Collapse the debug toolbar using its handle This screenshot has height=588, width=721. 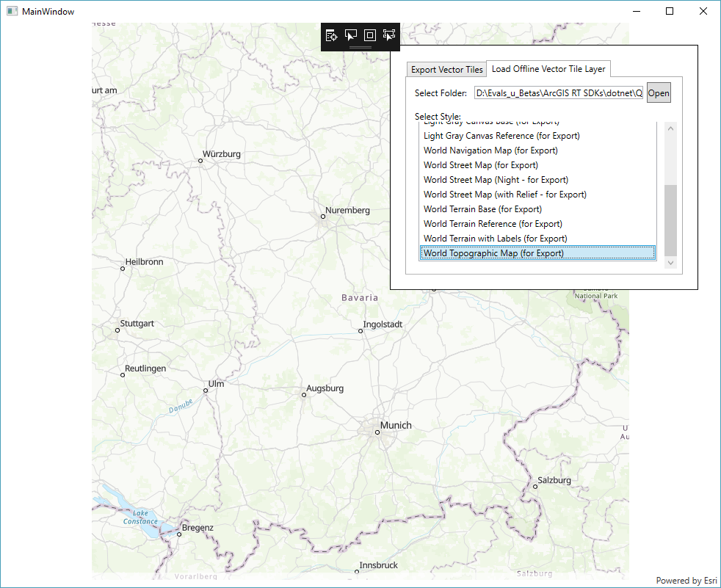(x=360, y=47)
